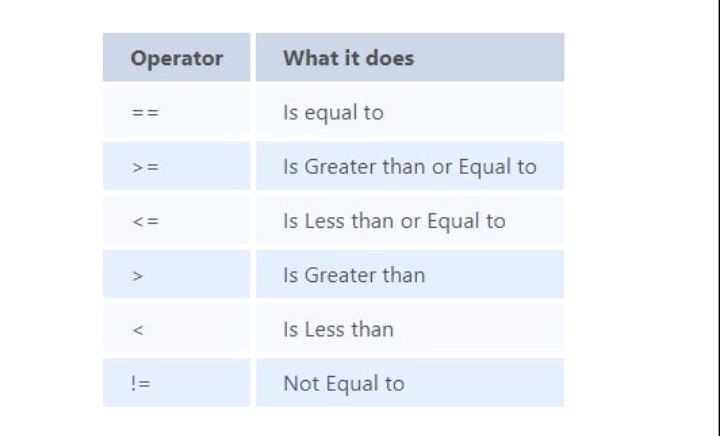
Task: Click the word 'Not' in the last row
Action: (x=300, y=383)
